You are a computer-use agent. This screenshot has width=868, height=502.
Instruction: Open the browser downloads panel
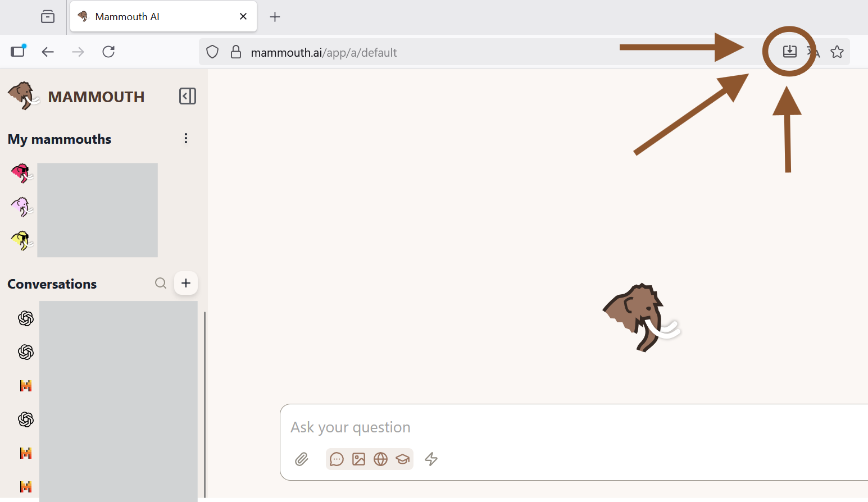point(790,51)
